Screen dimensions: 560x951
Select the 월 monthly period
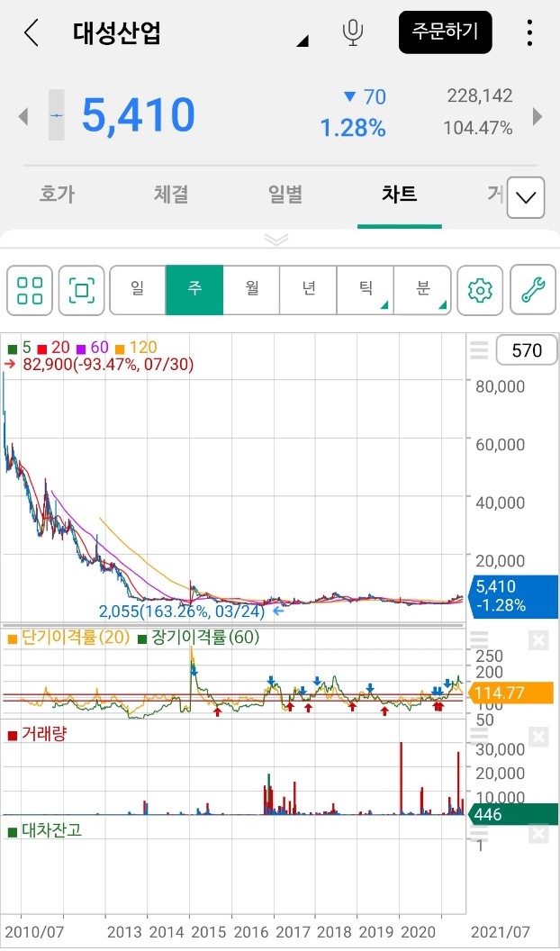(251, 291)
